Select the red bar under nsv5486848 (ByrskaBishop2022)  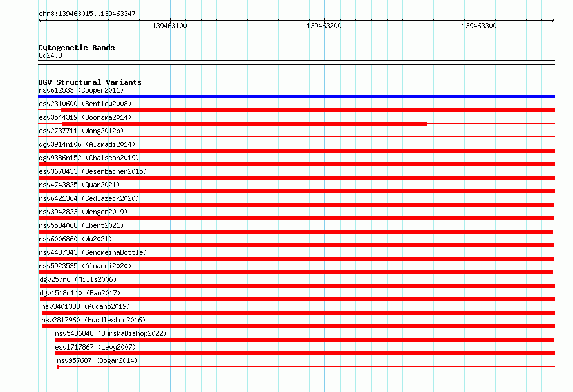click(x=305, y=340)
